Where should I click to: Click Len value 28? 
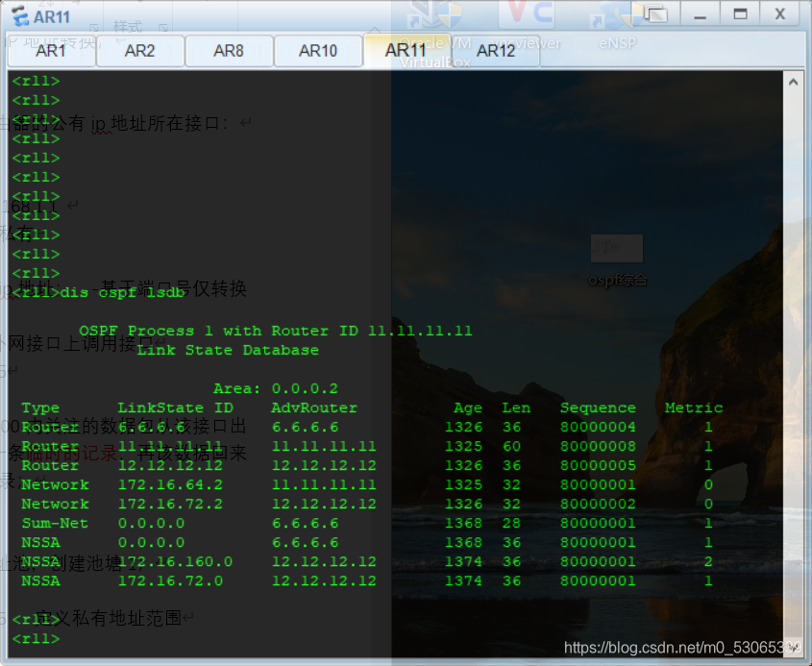pyautogui.click(x=511, y=523)
